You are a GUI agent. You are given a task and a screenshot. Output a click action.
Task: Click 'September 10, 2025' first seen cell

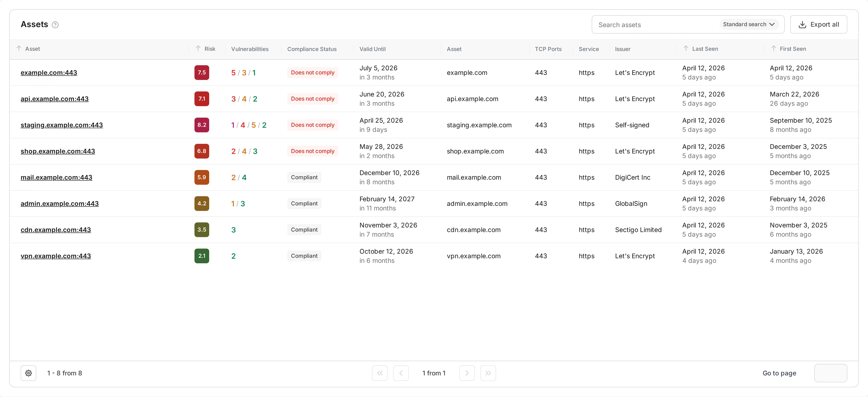tap(801, 121)
